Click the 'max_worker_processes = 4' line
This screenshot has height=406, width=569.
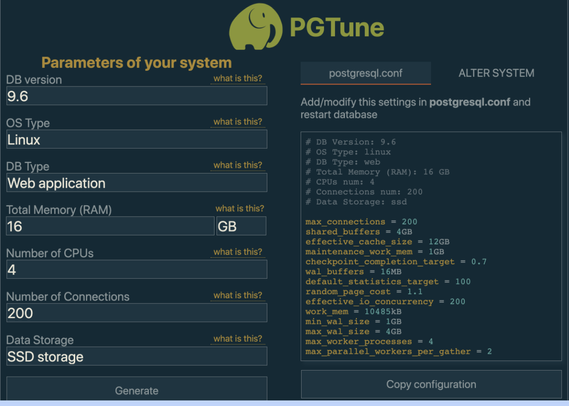click(x=369, y=341)
